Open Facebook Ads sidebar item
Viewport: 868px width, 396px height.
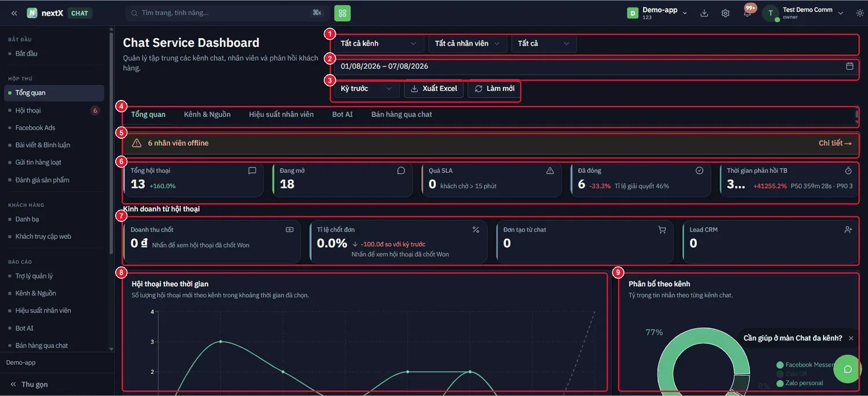(x=54, y=128)
